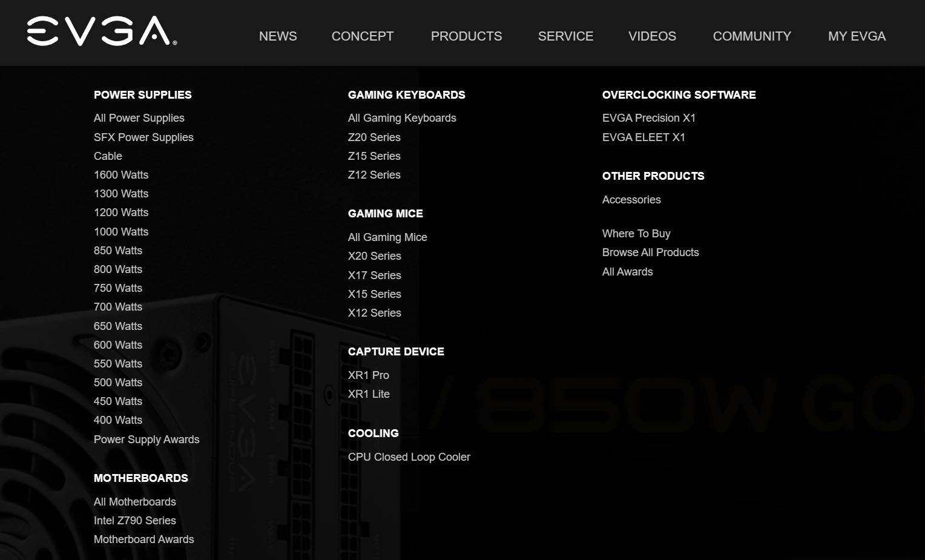Select 1600 Watts power supplies

(x=121, y=175)
